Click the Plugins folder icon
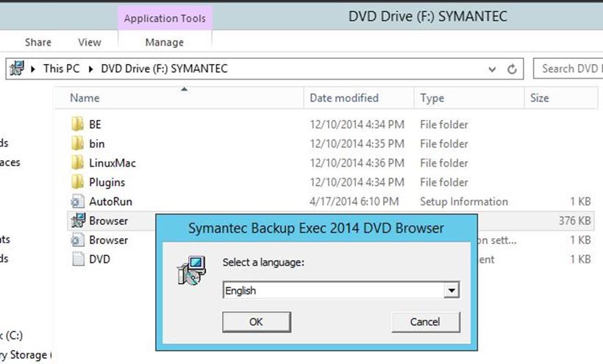The width and height of the screenshot is (603, 364). [x=77, y=182]
